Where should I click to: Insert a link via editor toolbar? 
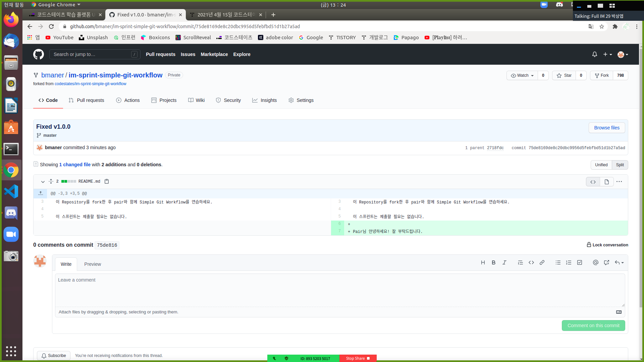(x=542, y=262)
